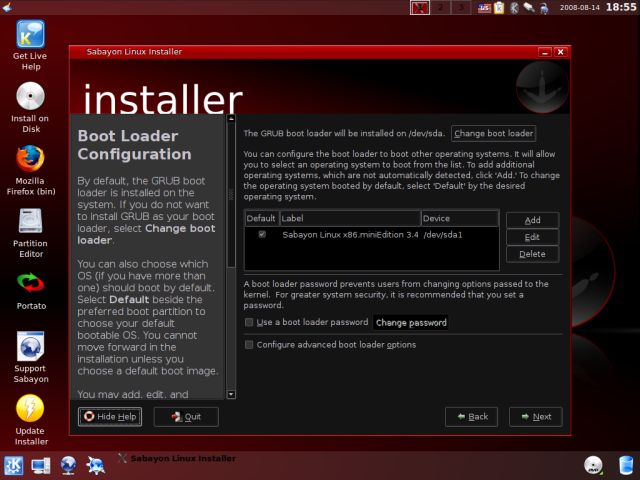640x480 pixels.
Task: Click the blue star application icon in panel
Action: pos(96,465)
